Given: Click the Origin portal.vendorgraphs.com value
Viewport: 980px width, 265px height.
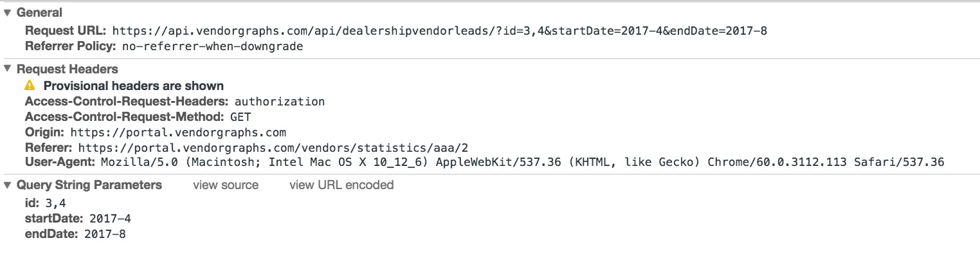Looking at the screenshot, I should (x=178, y=132).
